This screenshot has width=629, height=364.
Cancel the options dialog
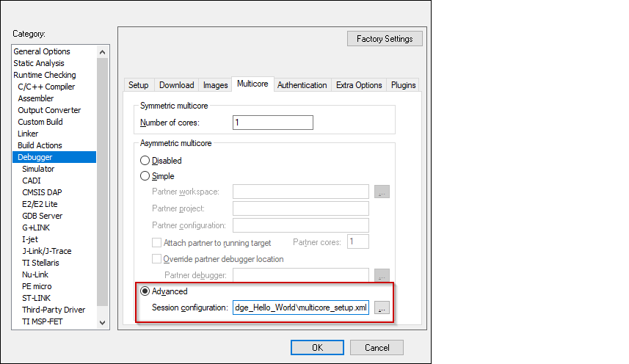click(x=377, y=347)
